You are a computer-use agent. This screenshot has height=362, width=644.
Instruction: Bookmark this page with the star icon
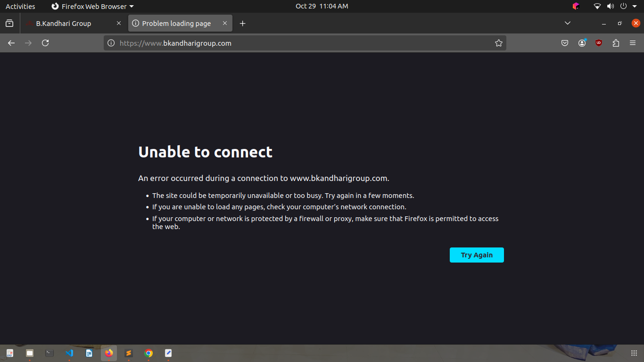(x=498, y=43)
